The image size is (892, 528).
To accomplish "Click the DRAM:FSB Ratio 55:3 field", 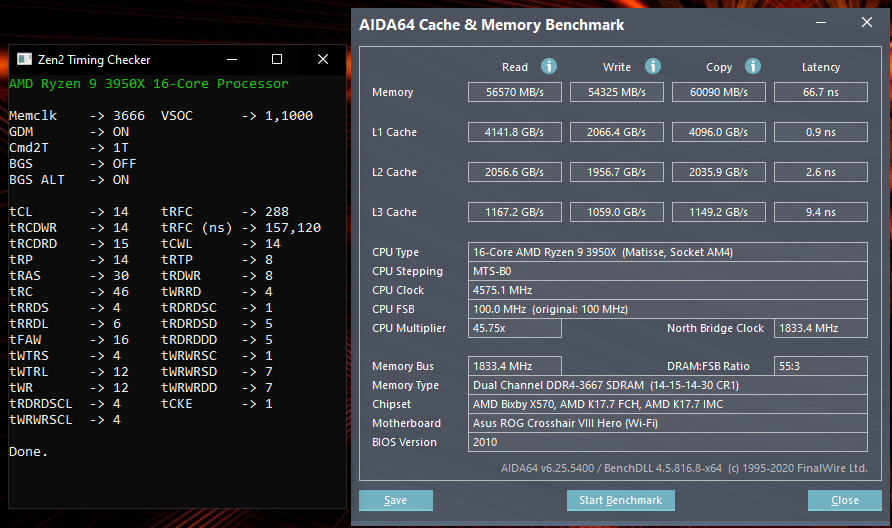I will pyautogui.click(x=821, y=366).
